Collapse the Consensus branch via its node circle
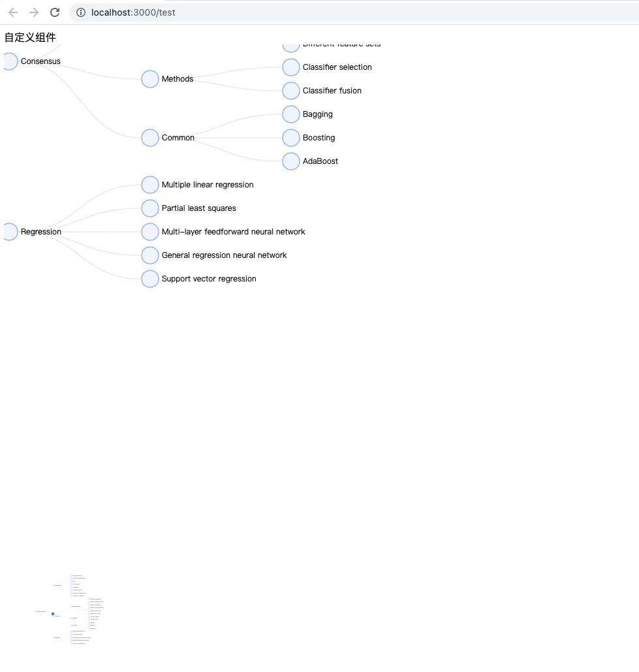639x672 pixels. tap(10, 61)
